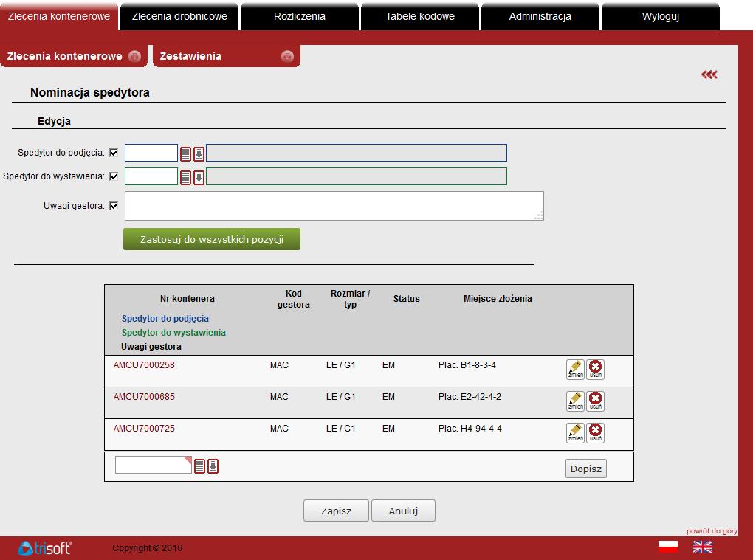Click the delete (usuń) icon for AMCU7000685
The width and height of the screenshot is (753, 560).
596,401
